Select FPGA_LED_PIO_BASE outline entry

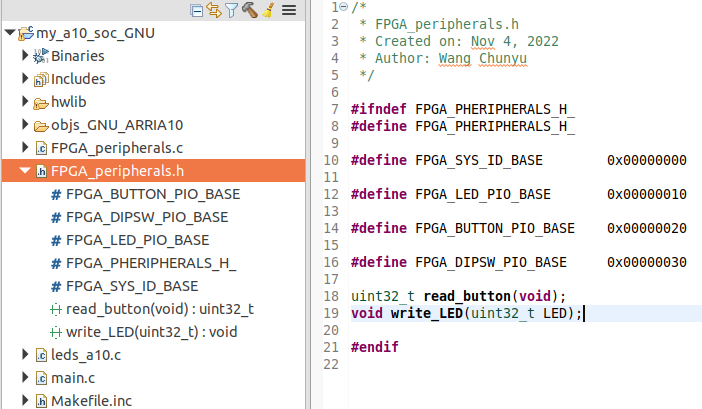(x=137, y=240)
